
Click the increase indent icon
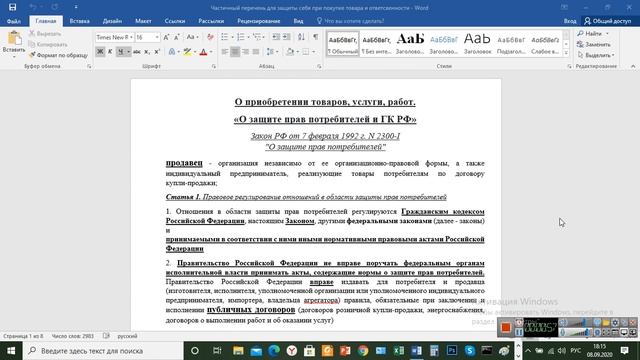(287, 37)
